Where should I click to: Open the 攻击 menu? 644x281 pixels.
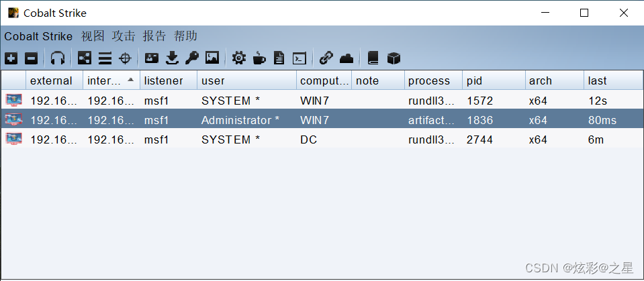(x=123, y=36)
